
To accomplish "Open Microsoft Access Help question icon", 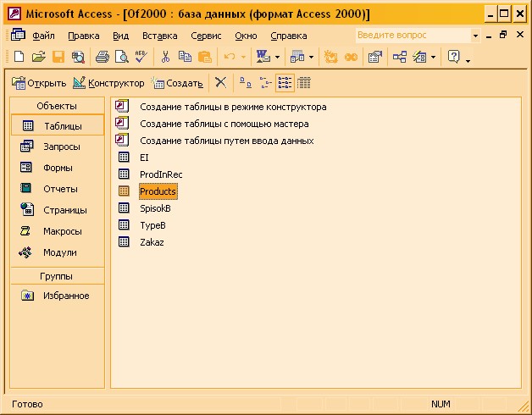I will pyautogui.click(x=453, y=57).
